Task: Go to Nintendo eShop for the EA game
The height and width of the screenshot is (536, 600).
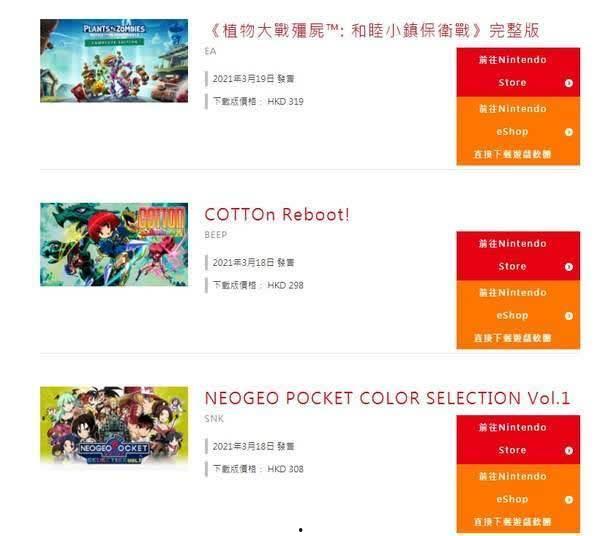Action: [x=518, y=131]
